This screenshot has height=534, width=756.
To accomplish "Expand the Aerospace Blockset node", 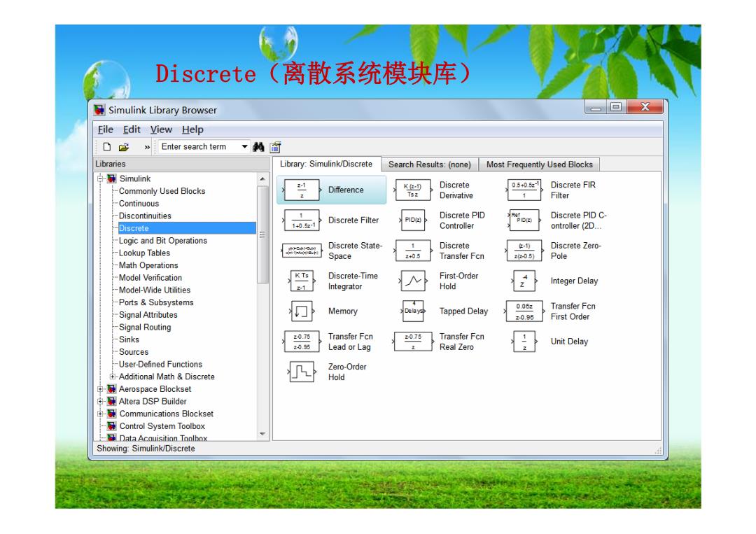I will point(100,389).
